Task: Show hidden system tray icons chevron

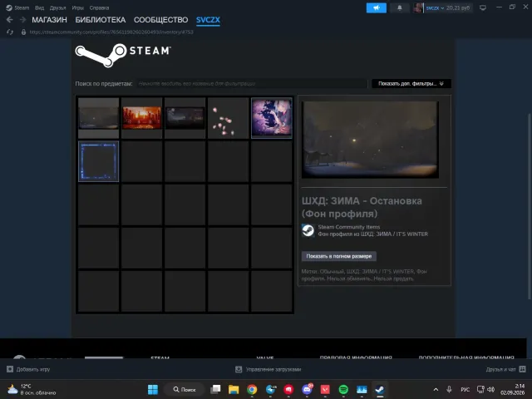Action: [x=436, y=390]
